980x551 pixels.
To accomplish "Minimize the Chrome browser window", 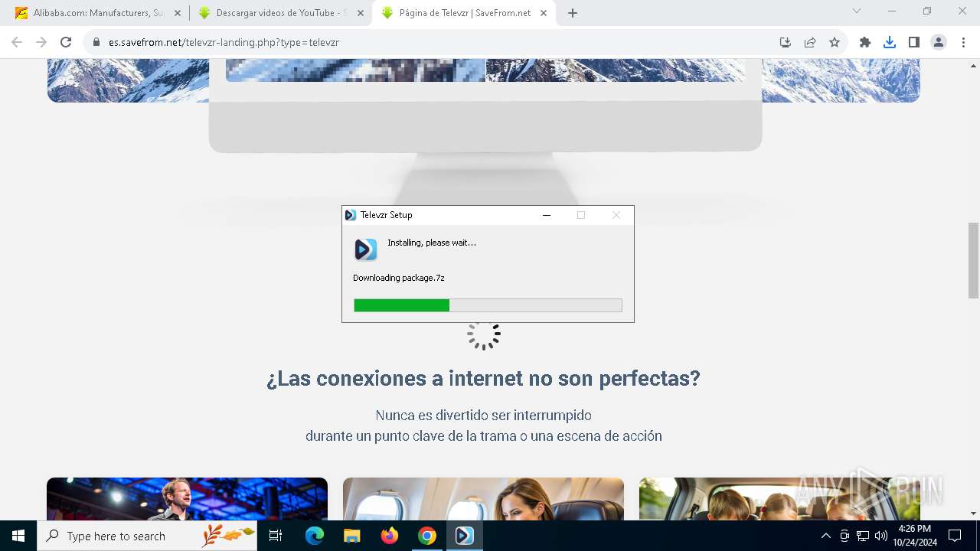I will tap(892, 11).
